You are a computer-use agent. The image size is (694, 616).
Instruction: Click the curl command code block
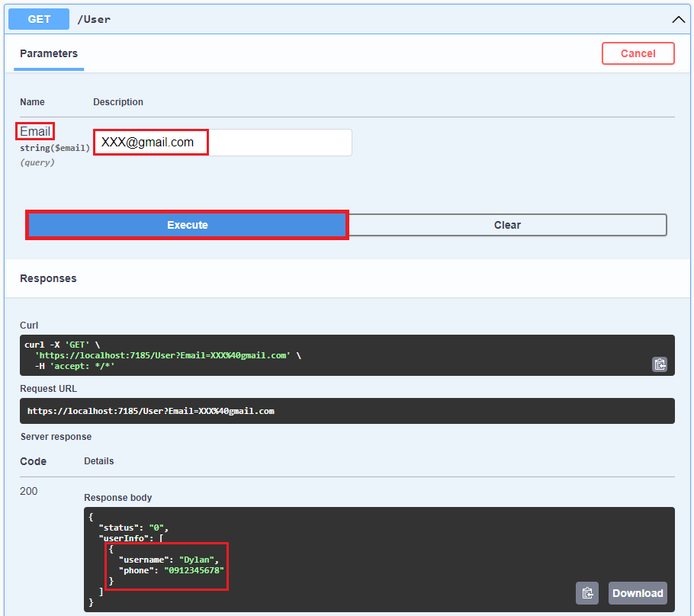coord(347,355)
